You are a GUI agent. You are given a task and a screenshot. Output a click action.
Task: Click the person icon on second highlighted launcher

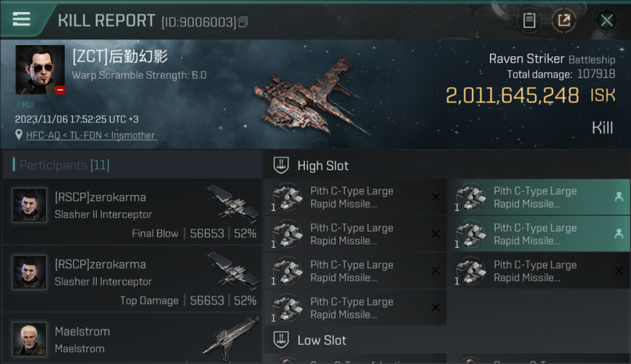[x=619, y=233]
